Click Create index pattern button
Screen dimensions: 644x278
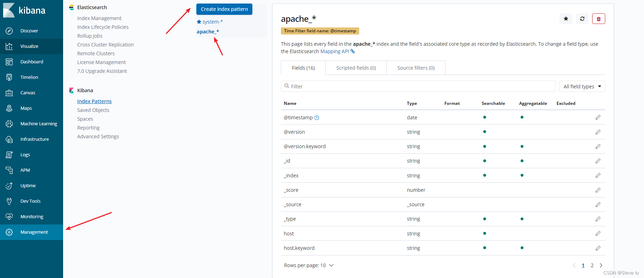(224, 9)
